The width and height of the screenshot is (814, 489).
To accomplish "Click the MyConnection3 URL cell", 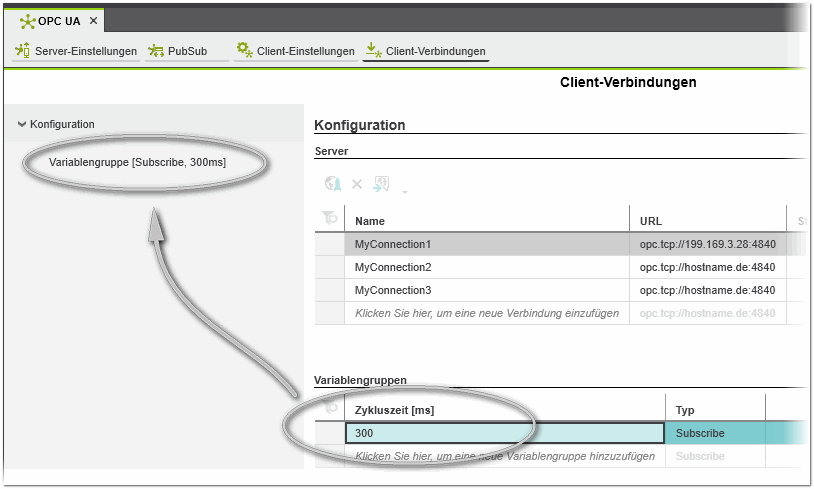I will coord(707,290).
